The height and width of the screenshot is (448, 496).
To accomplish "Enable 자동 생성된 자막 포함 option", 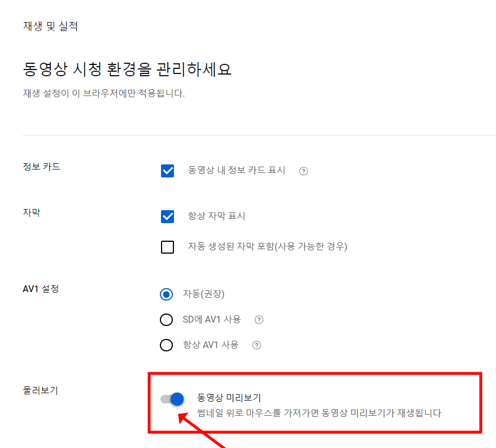I will coord(167,247).
